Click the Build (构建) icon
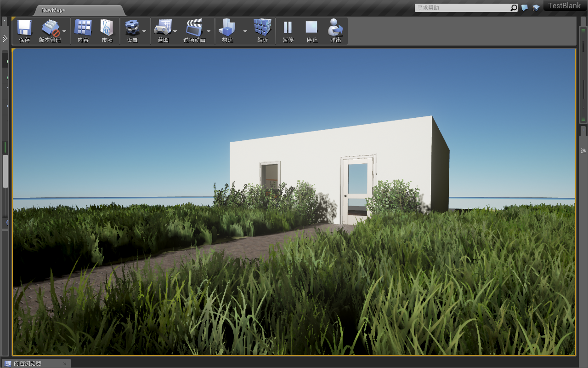This screenshot has height=368, width=588. tap(227, 29)
